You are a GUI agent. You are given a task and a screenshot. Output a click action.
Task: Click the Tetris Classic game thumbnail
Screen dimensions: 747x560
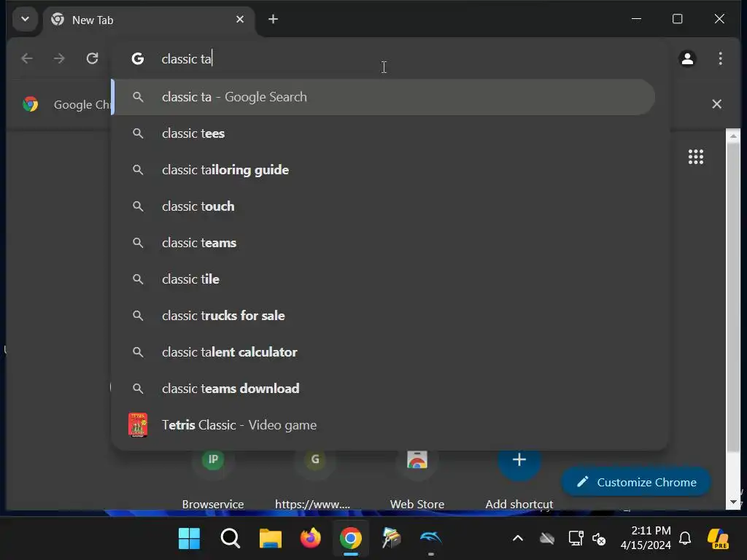click(x=138, y=425)
